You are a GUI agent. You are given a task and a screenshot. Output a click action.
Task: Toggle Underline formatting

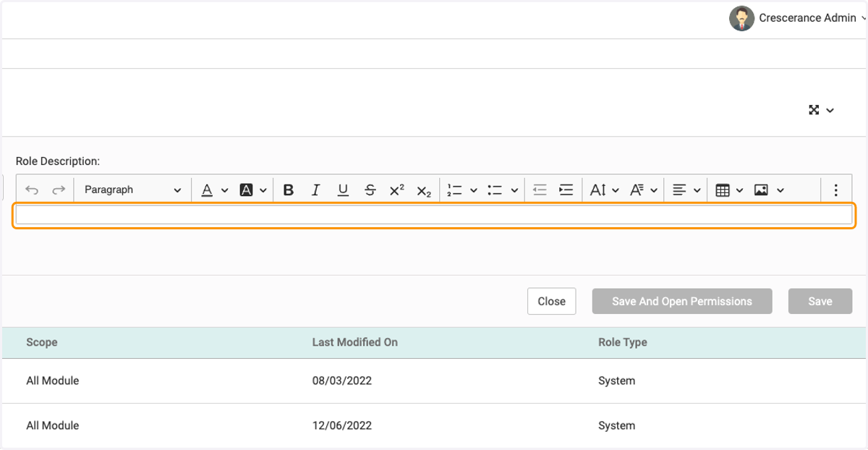click(x=343, y=190)
